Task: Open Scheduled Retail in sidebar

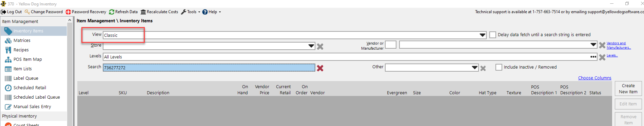Action: (30, 87)
